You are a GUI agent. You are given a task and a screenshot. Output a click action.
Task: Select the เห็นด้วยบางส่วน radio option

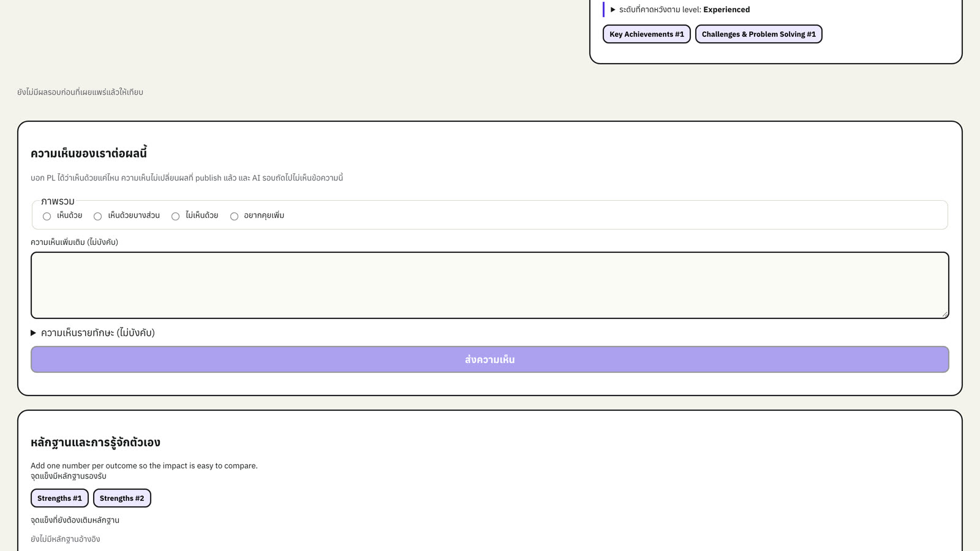97,216
